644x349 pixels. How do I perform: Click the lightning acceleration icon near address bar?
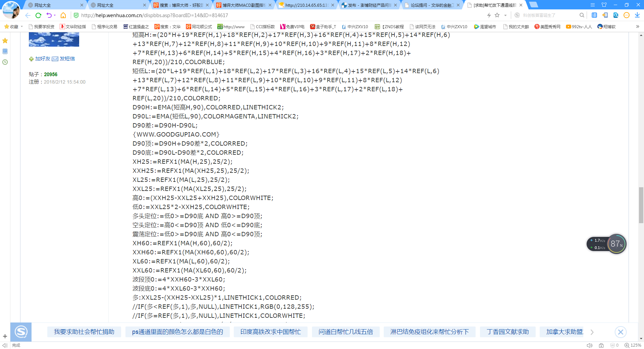(x=489, y=15)
